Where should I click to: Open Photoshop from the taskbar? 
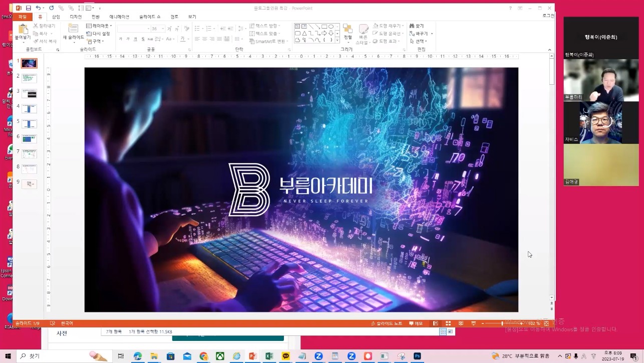(x=417, y=356)
